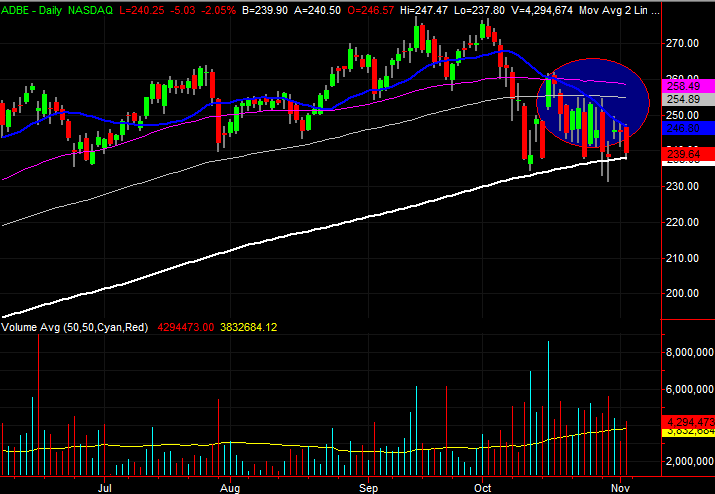Click the 6,000,000 volume axis label
715x494 pixels.
(689, 389)
